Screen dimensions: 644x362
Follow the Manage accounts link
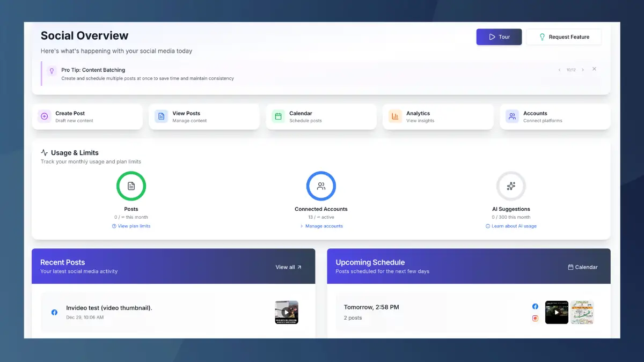coord(321,226)
